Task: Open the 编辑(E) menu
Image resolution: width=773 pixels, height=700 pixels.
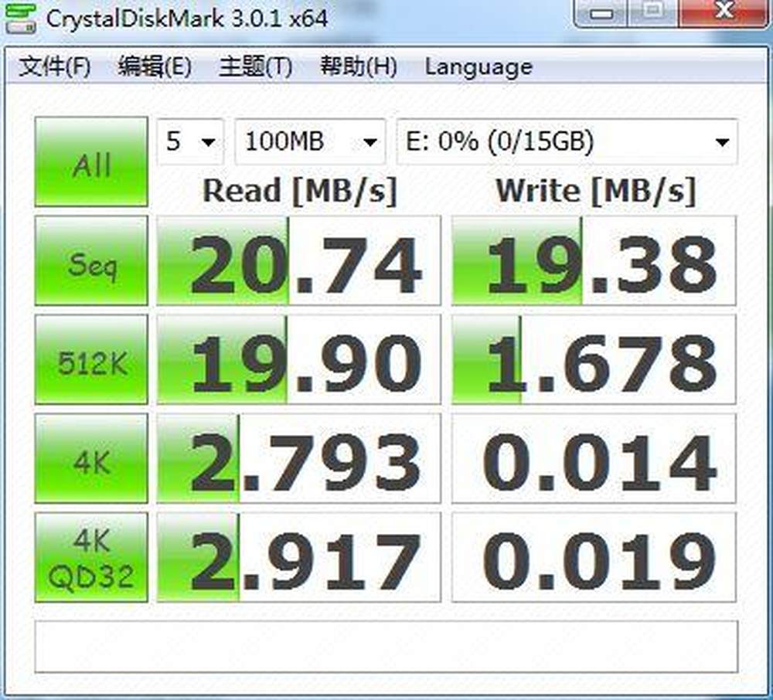Action: point(155,66)
